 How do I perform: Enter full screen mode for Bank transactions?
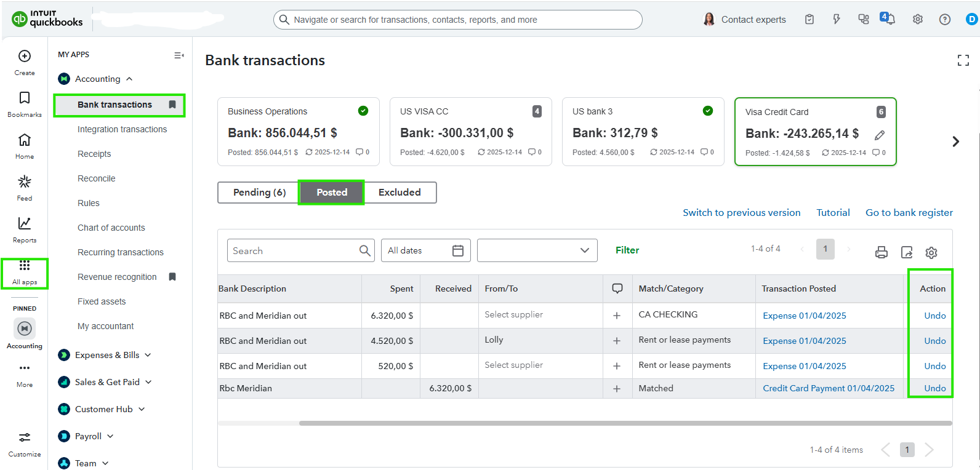963,60
